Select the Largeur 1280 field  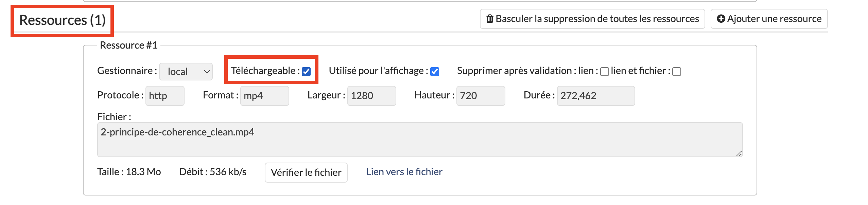(x=371, y=96)
